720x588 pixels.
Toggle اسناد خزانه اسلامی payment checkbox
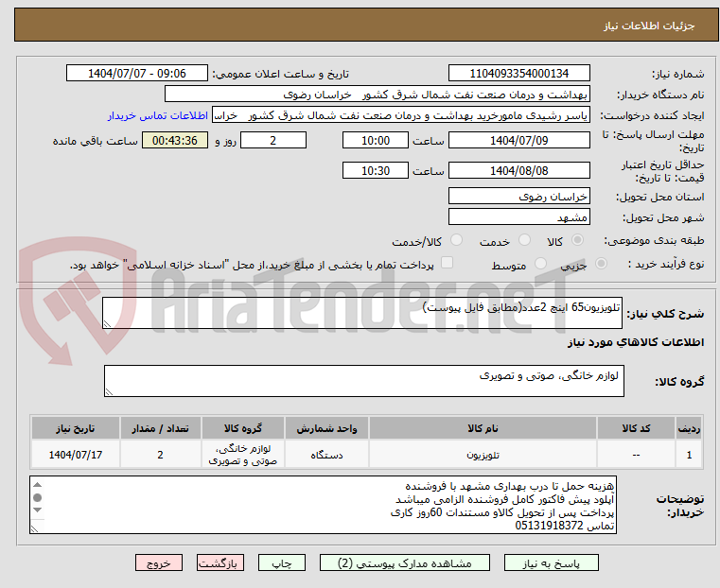447,263
